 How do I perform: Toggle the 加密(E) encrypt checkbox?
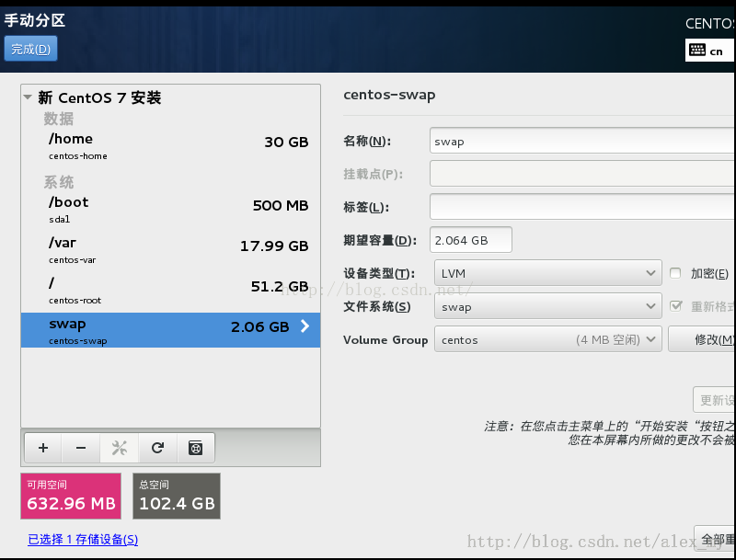675,273
